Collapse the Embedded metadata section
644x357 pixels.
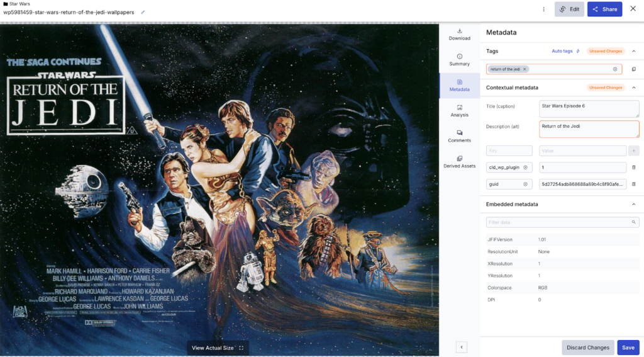(633, 205)
